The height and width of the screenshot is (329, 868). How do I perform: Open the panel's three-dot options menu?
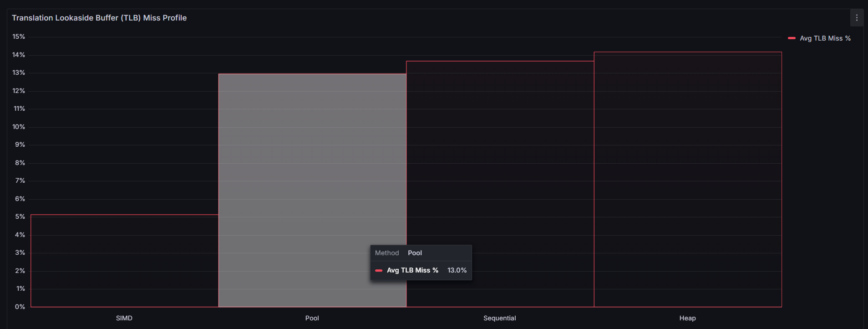(x=857, y=18)
